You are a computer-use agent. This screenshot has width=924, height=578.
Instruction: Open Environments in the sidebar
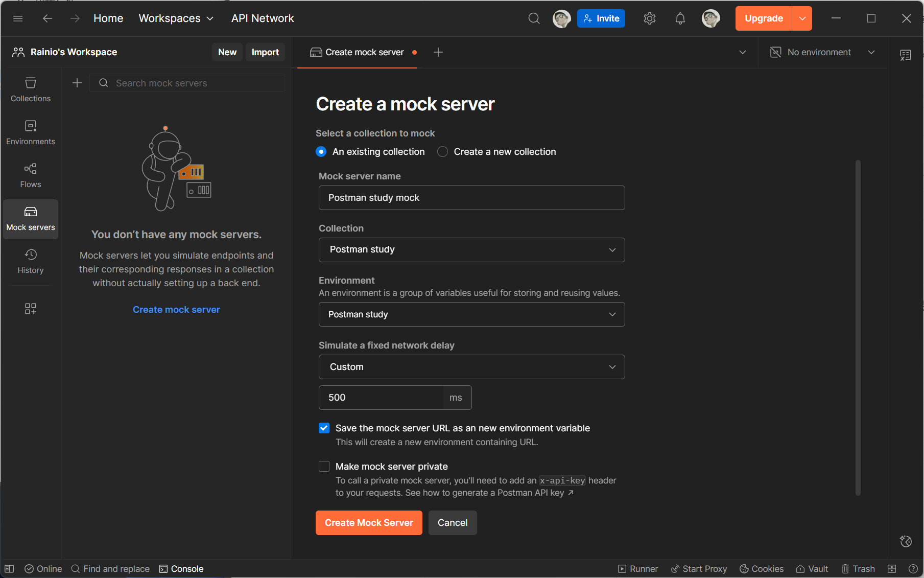point(31,132)
